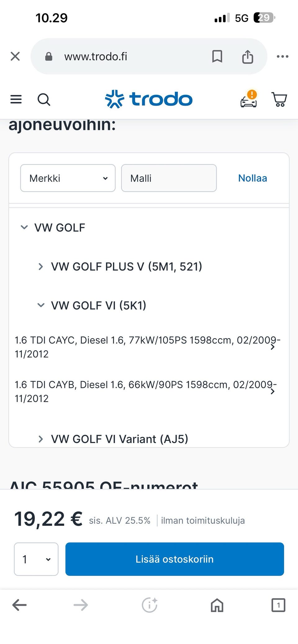Open the shopping cart icon
This screenshot has width=298, height=644.
279,100
